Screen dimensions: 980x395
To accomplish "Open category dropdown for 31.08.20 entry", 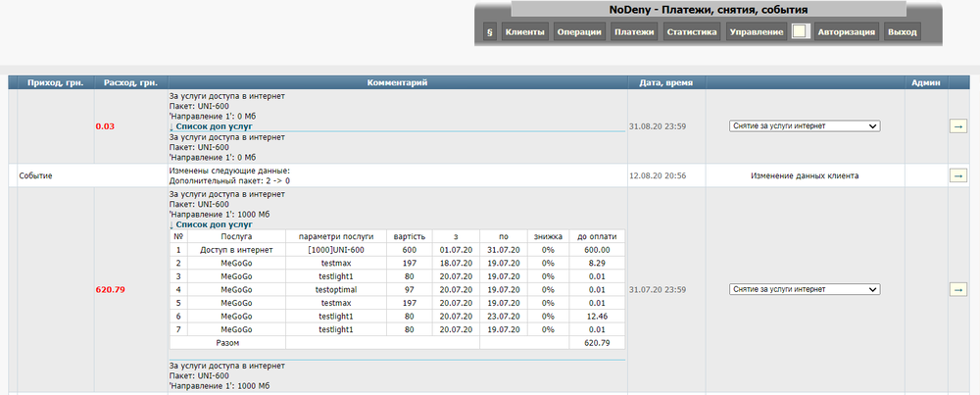I will tap(805, 126).
